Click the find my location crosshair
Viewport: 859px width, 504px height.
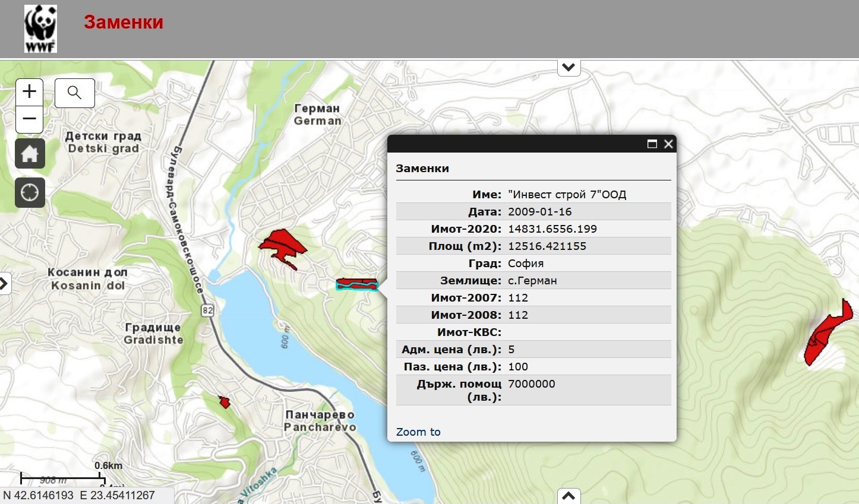(x=30, y=193)
